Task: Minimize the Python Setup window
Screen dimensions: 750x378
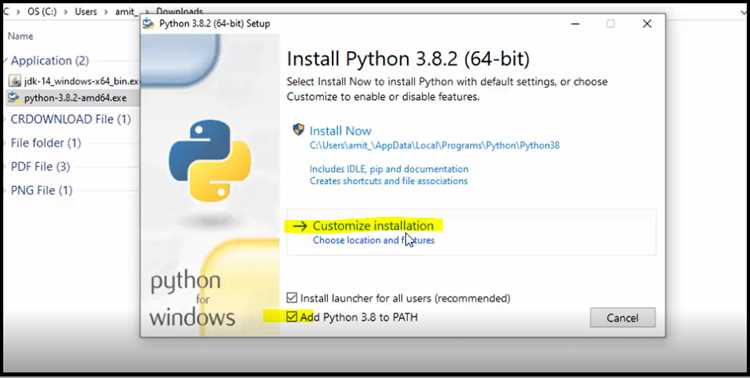Action: 574,23
